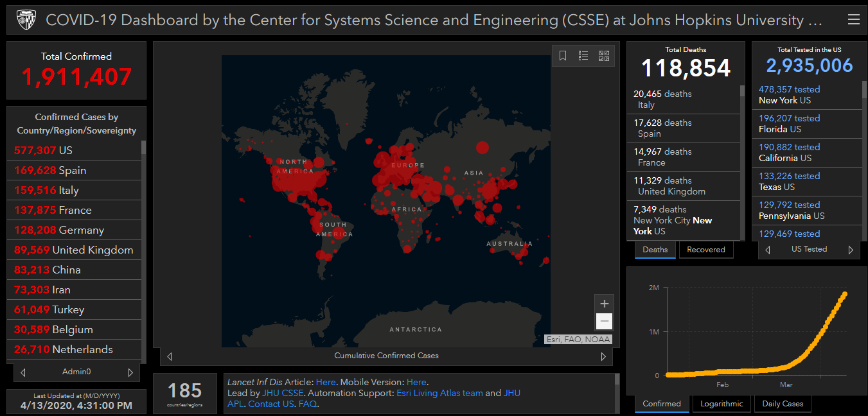Click the 478,357 tested New York entry
868x416 pixels.
pyautogui.click(x=806, y=95)
